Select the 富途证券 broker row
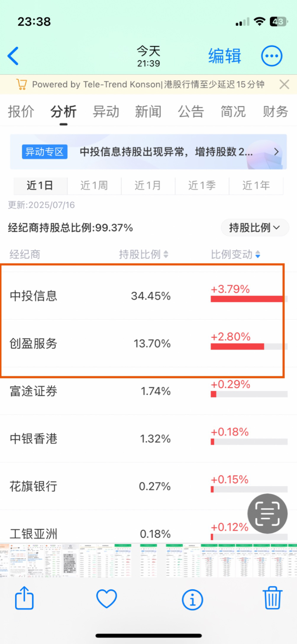 coord(148,391)
